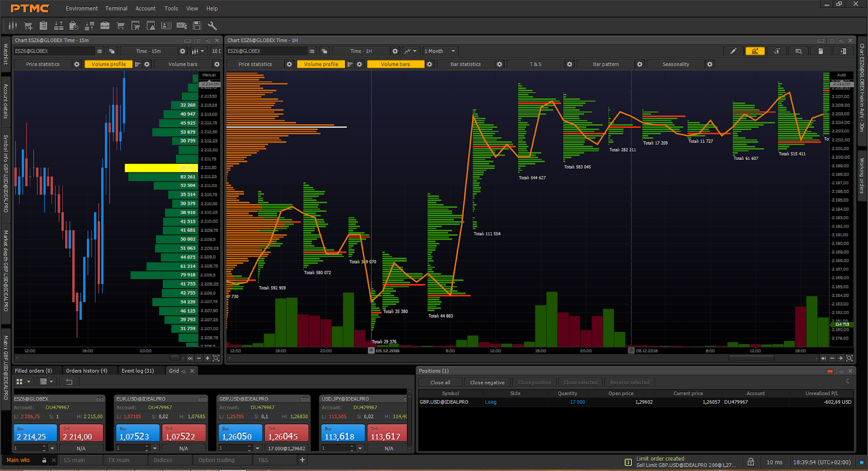Viewport: 868px width, 471px height.
Task: Open the grid layout dropdown in the Grid panel
Action: point(23,382)
